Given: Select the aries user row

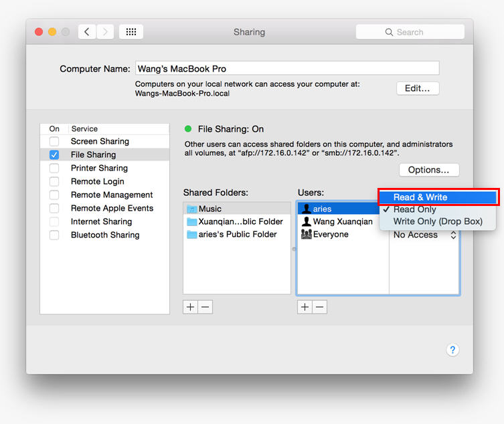Looking at the screenshot, I should pyautogui.click(x=339, y=209).
